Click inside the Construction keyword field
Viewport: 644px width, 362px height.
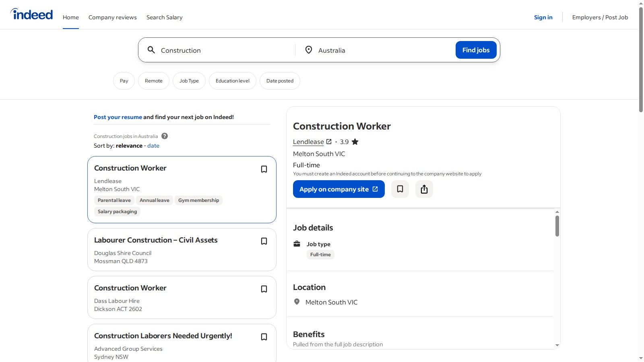tap(221, 50)
